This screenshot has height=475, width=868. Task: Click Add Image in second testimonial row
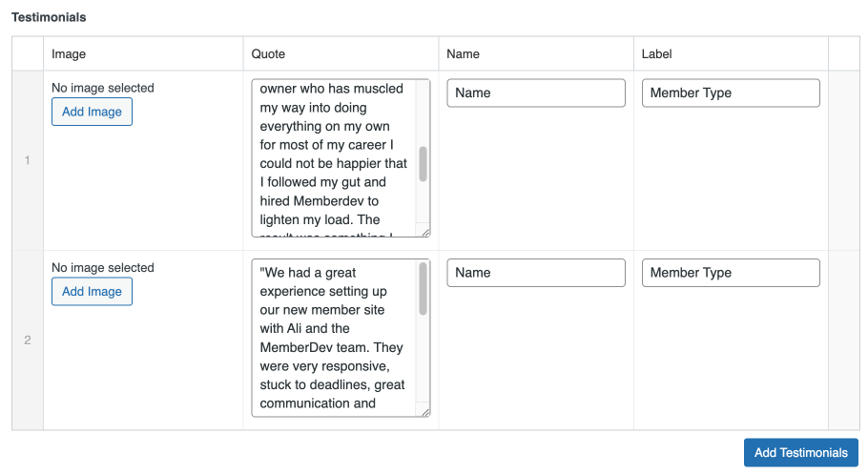tap(92, 292)
